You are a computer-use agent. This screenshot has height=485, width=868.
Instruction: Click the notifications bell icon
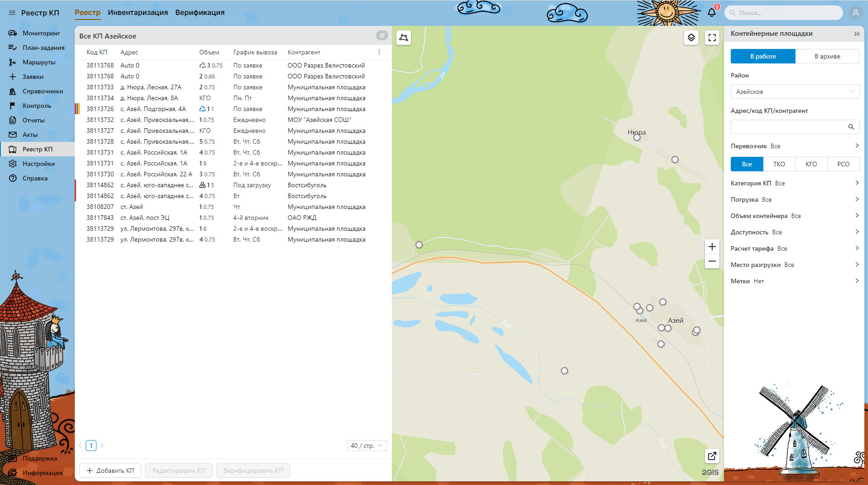[x=711, y=13]
